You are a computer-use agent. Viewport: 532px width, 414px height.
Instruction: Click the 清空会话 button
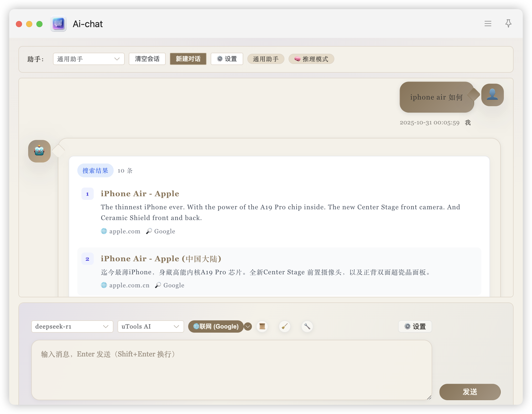(147, 59)
